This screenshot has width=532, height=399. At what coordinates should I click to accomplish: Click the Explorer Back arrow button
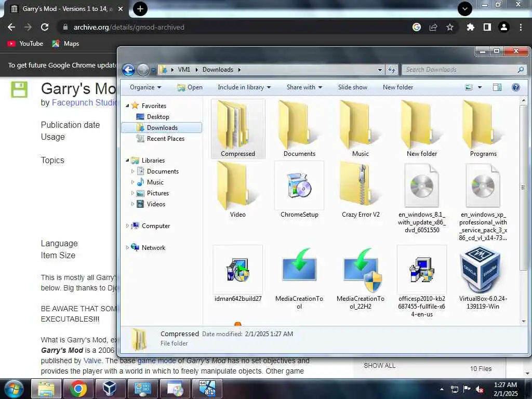129,70
